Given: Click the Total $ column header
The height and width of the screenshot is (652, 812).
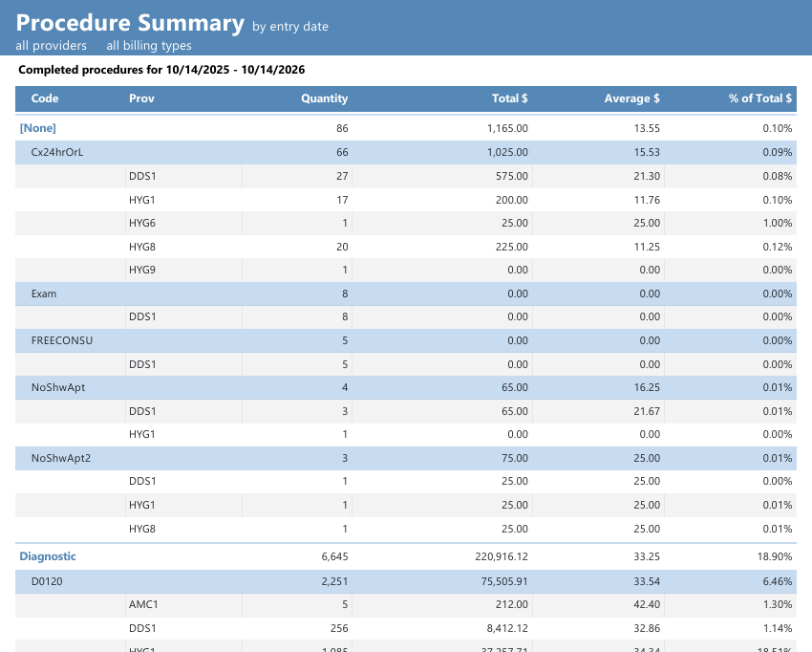Looking at the screenshot, I should (x=509, y=98).
